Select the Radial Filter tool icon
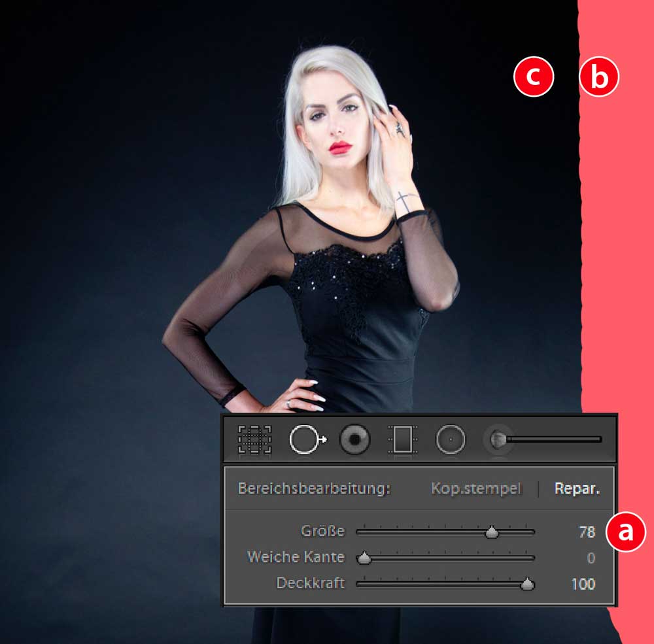The width and height of the screenshot is (654, 644). [x=451, y=439]
